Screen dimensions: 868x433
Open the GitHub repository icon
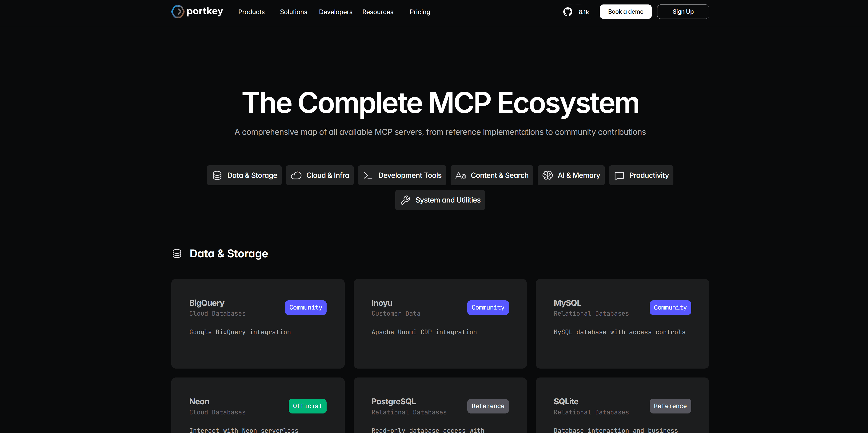568,12
